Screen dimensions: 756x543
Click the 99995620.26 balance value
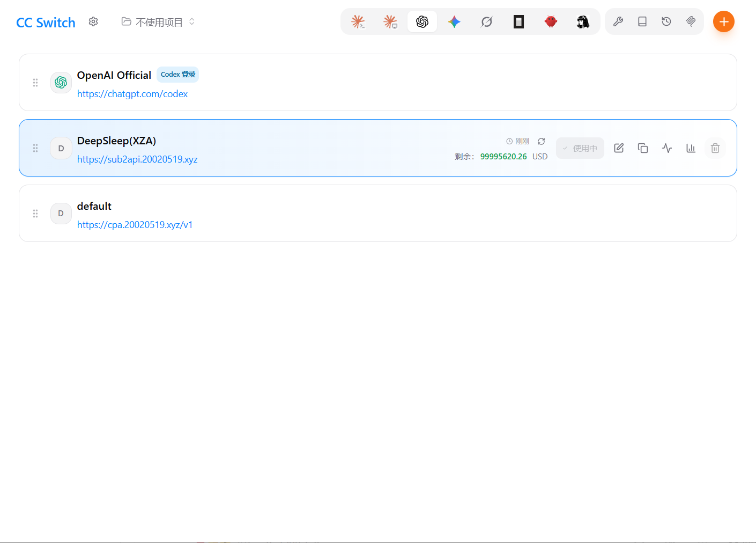(503, 157)
